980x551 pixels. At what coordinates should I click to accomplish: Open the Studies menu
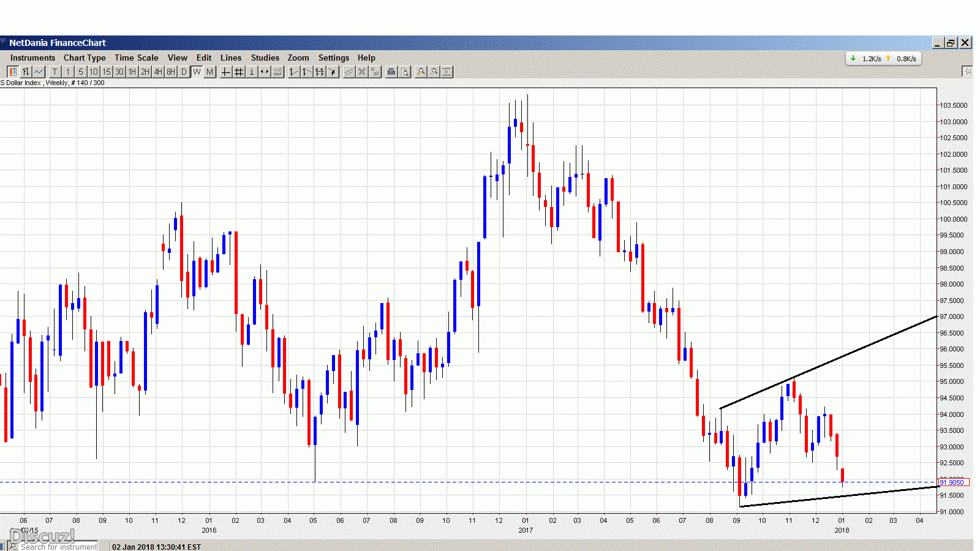point(265,58)
